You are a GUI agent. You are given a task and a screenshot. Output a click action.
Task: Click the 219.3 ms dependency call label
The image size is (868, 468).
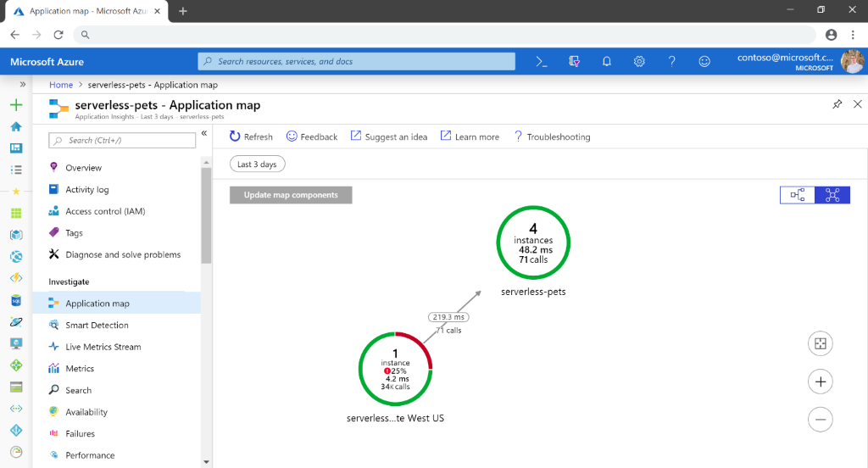(x=448, y=317)
